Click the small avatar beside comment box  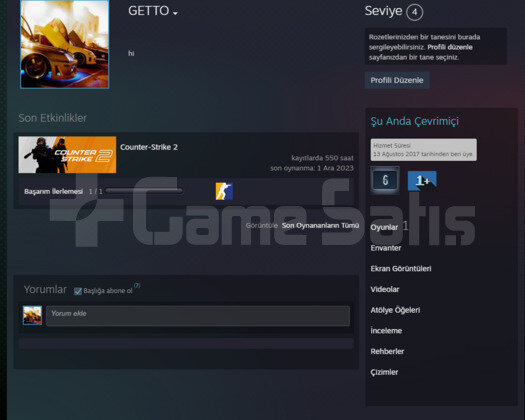[32, 315]
